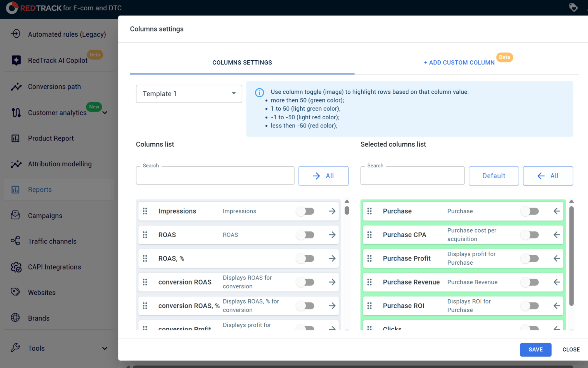Open the Template 1 dropdown

coord(189,94)
